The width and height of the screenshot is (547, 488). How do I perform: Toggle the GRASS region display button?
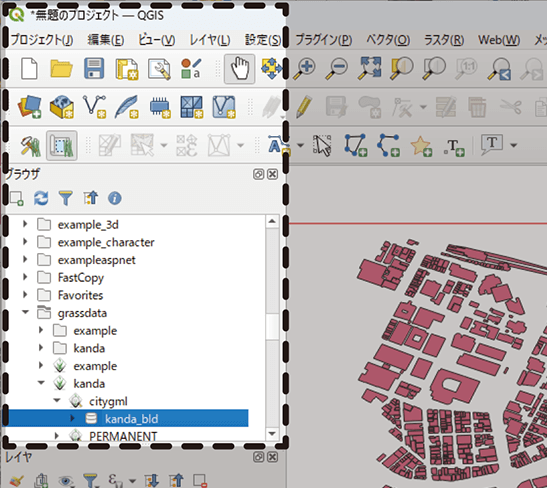(x=62, y=145)
